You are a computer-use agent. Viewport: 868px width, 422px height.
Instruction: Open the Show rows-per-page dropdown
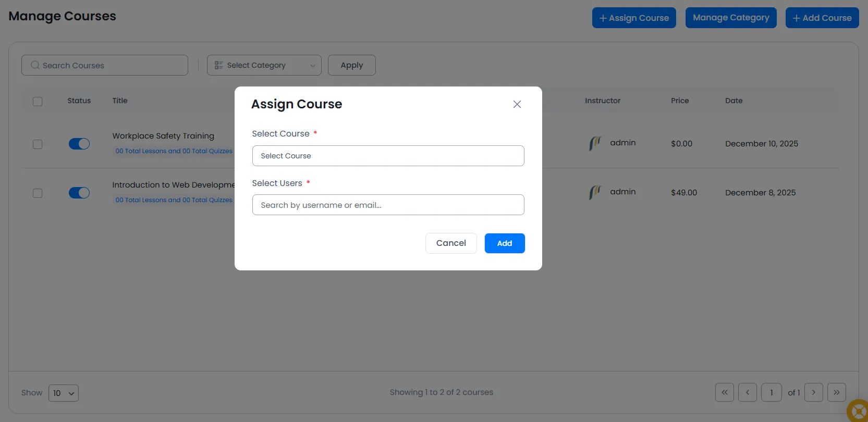[63, 393]
